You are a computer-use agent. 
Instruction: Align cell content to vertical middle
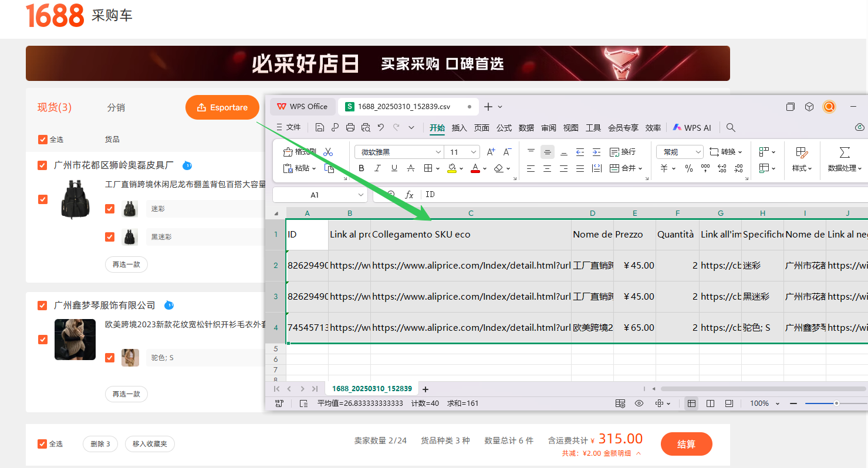[x=548, y=152]
